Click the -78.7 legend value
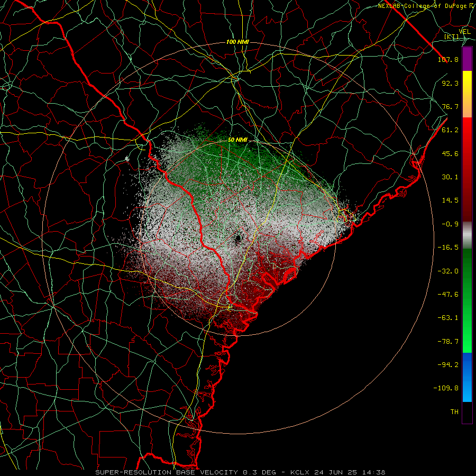This screenshot has height=476, width=476. coord(448,342)
